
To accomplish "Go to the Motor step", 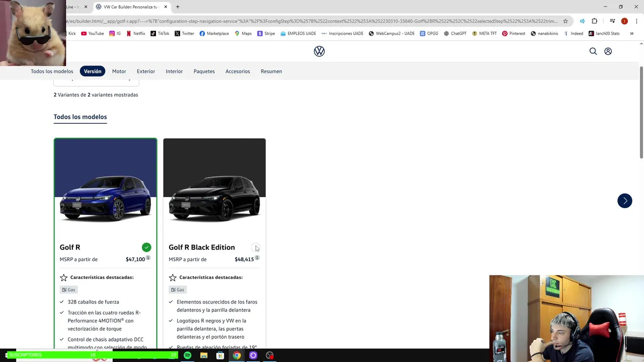I will point(119,71).
